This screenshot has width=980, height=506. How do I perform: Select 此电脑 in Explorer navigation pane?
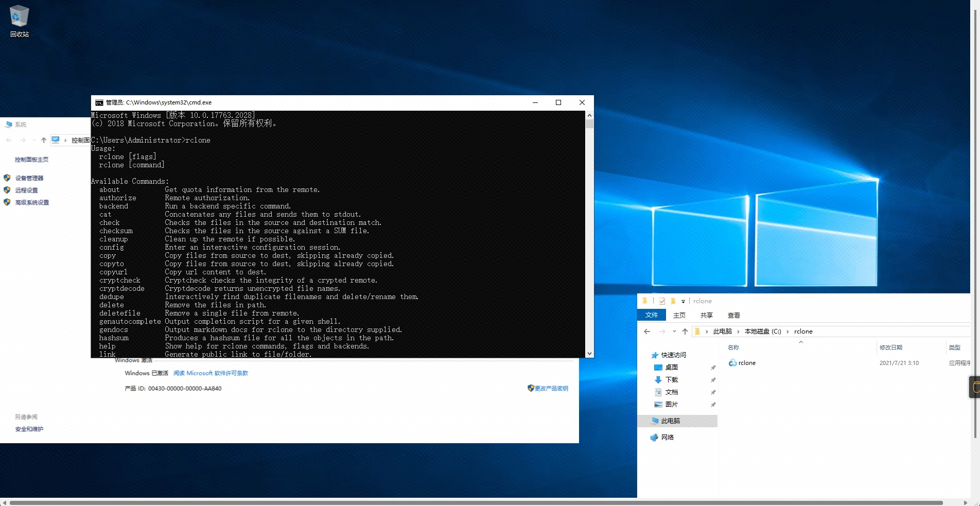[677, 421]
